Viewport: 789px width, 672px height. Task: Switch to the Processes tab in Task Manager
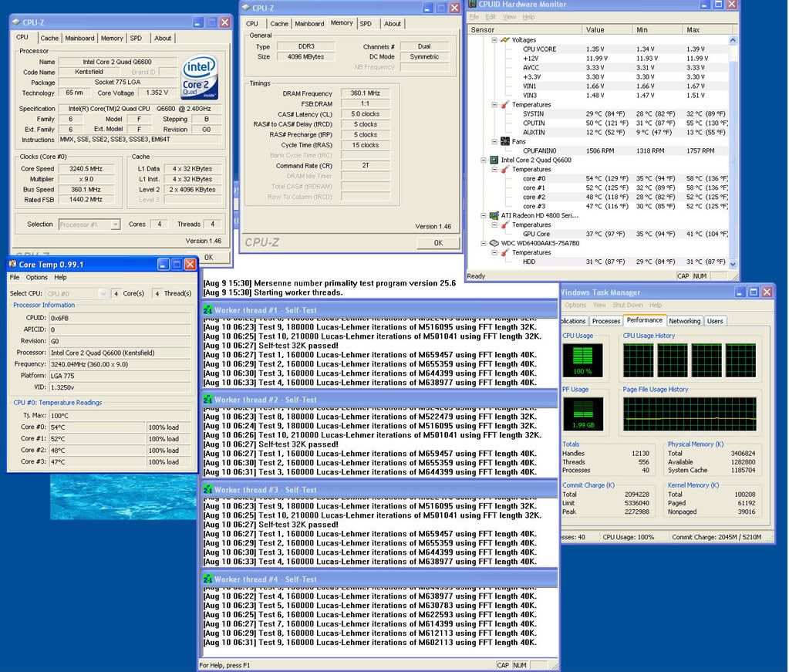coord(606,321)
